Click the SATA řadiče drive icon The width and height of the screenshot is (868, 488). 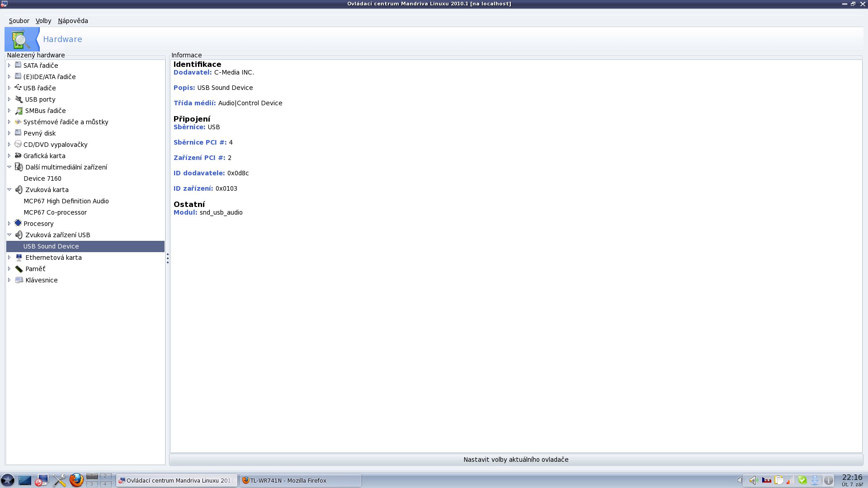(18, 65)
